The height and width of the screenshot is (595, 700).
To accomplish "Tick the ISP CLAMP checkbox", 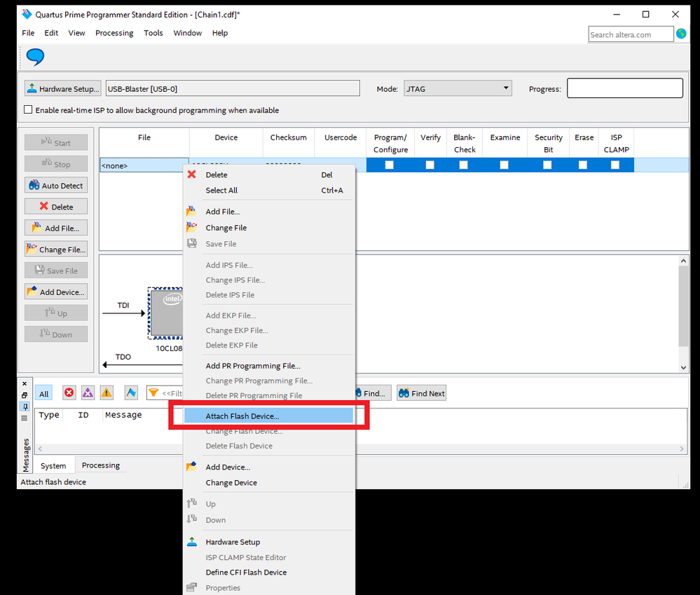I will pos(615,165).
